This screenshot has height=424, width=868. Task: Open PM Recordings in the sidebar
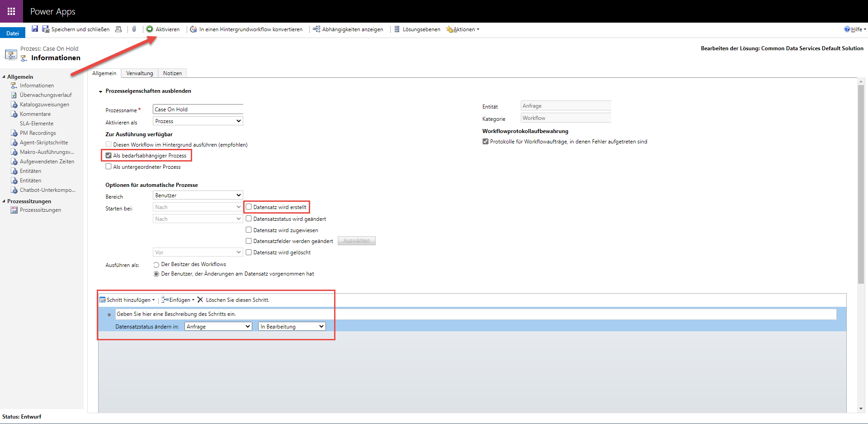click(x=38, y=133)
